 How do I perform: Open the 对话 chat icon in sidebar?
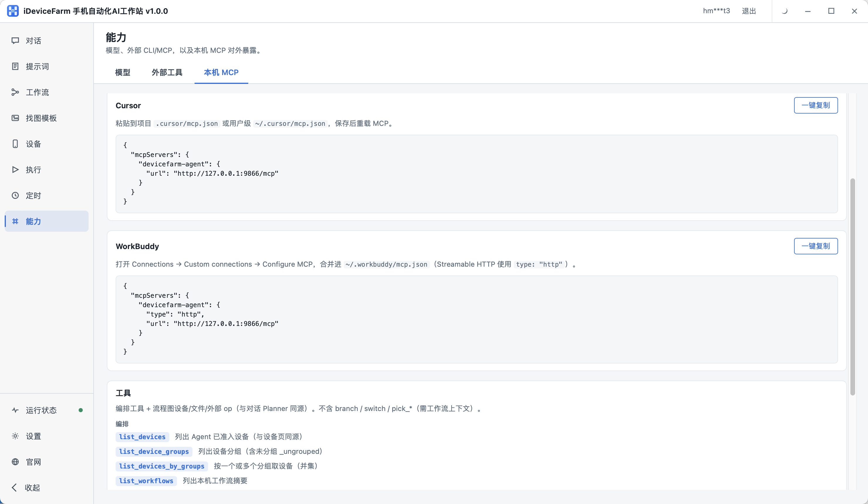point(15,40)
